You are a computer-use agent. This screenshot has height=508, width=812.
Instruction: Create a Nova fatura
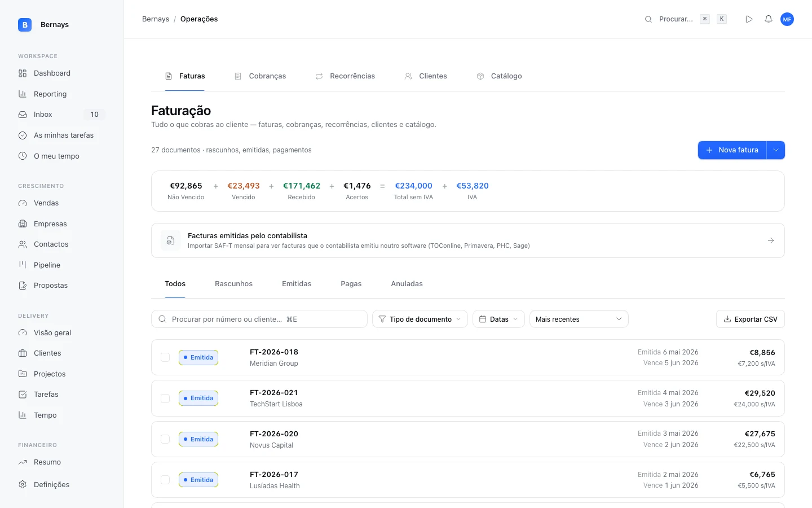tap(732, 150)
